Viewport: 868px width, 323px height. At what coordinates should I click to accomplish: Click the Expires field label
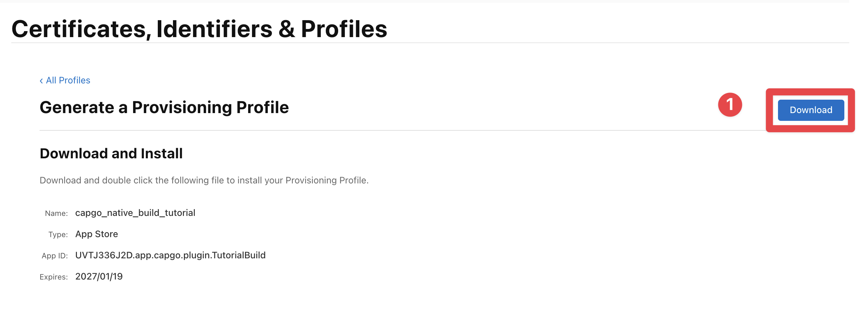54,277
